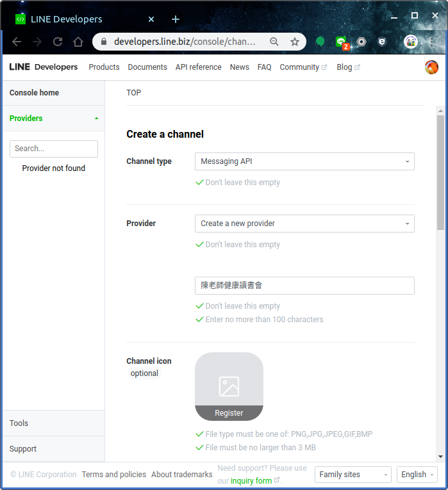Open the Blog external link

click(x=348, y=67)
